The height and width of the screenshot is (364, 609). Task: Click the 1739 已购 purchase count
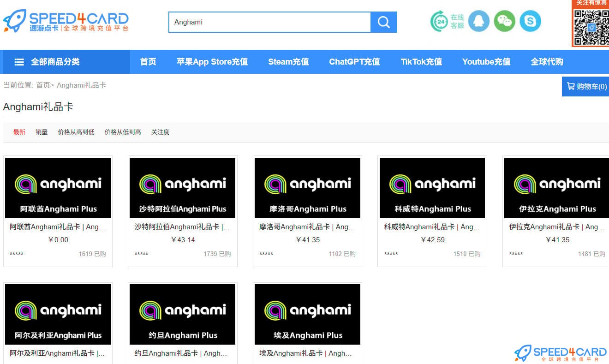coord(217,254)
